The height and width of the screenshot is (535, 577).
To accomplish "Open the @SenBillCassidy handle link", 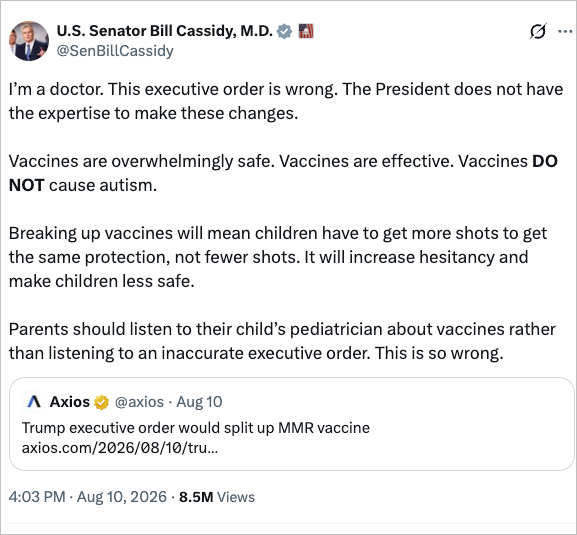I will coord(115,51).
